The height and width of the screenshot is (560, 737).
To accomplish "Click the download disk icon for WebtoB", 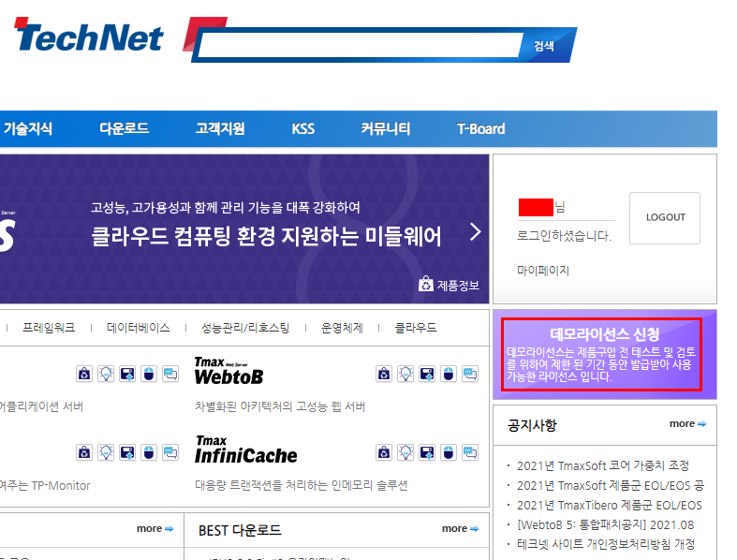I will pyautogui.click(x=427, y=374).
